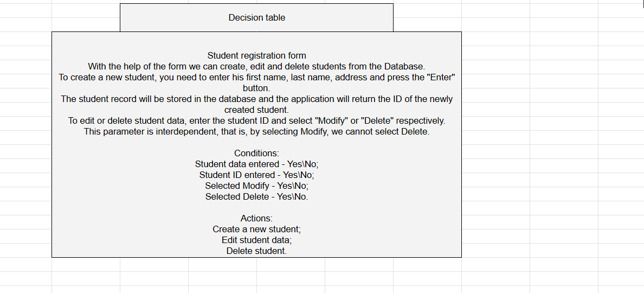This screenshot has height=293, width=644.
Task: Click the 'created student.' text line
Action: click(x=256, y=110)
